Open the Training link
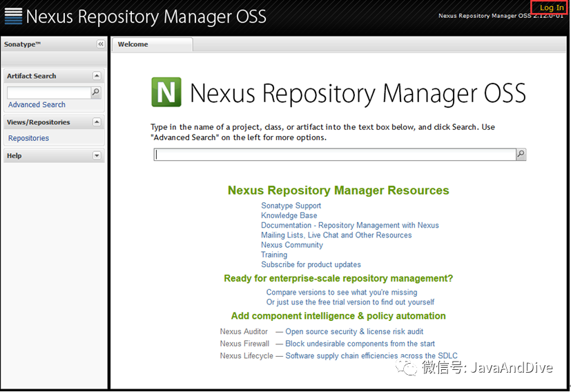This screenshot has height=392, width=571. click(274, 255)
